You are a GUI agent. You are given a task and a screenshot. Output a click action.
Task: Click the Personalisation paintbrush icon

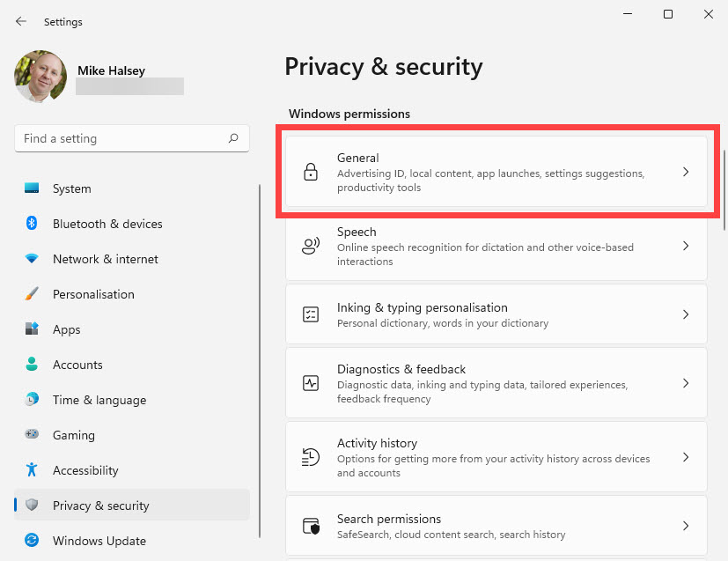(x=32, y=293)
